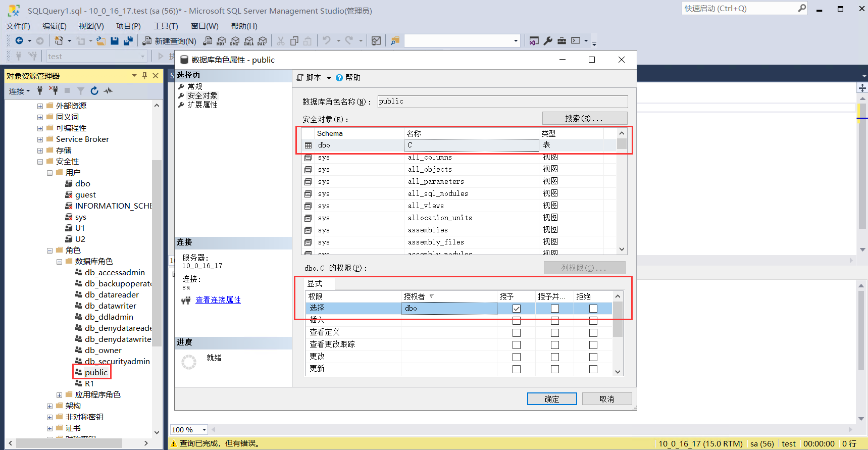
Task: Toggle 拒绝 checkbox for 查看定义
Action: pos(593,333)
